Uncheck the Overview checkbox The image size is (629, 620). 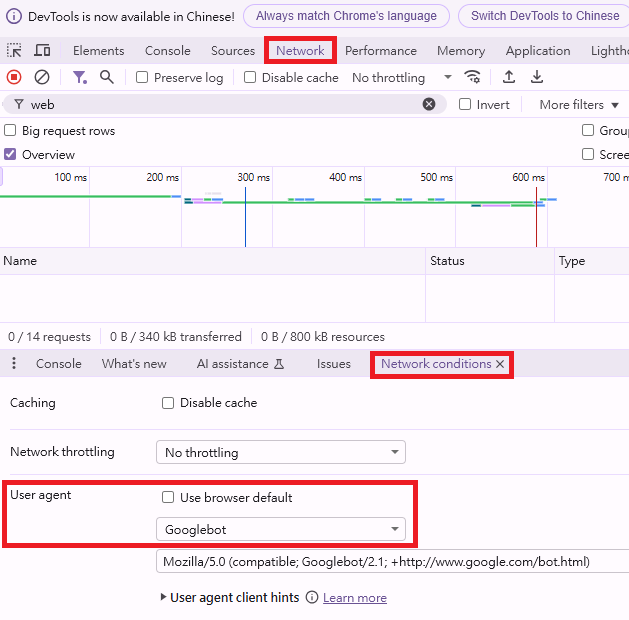tap(10, 154)
